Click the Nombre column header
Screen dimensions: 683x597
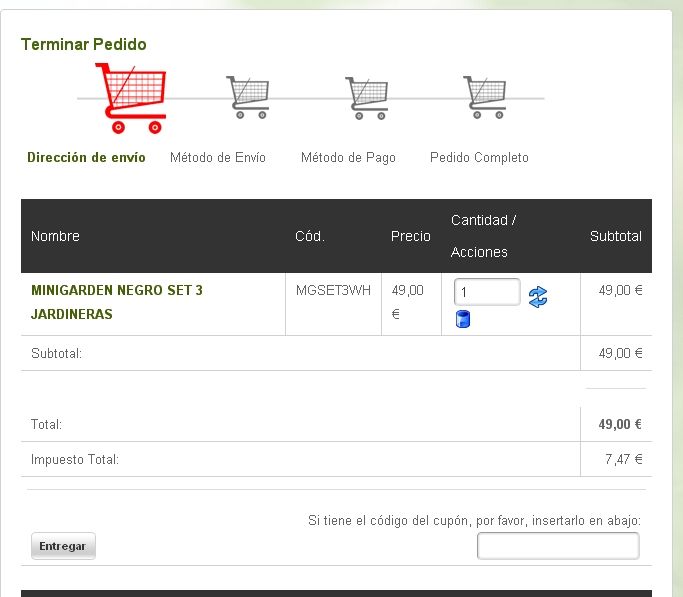[x=55, y=236]
